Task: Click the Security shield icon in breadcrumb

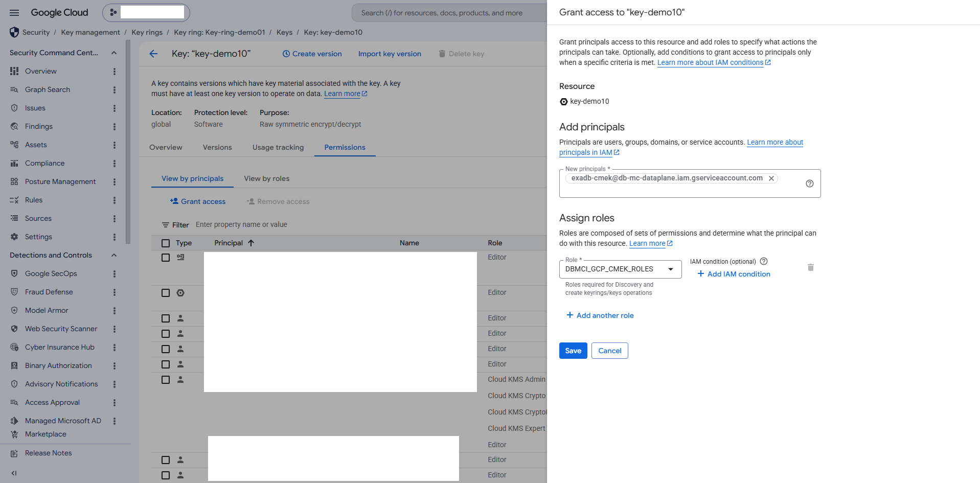Action: coord(14,32)
